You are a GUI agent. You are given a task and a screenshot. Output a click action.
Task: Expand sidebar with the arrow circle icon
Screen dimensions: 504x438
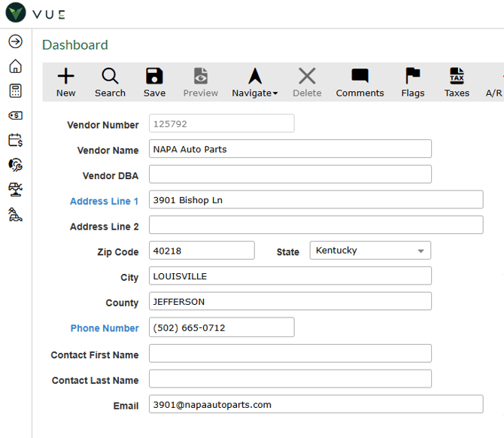pos(15,41)
